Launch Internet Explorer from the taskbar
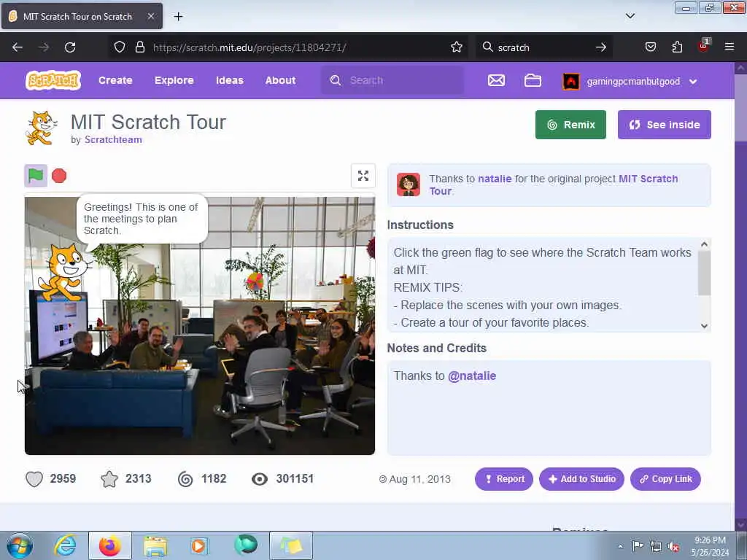747x560 pixels. click(65, 545)
